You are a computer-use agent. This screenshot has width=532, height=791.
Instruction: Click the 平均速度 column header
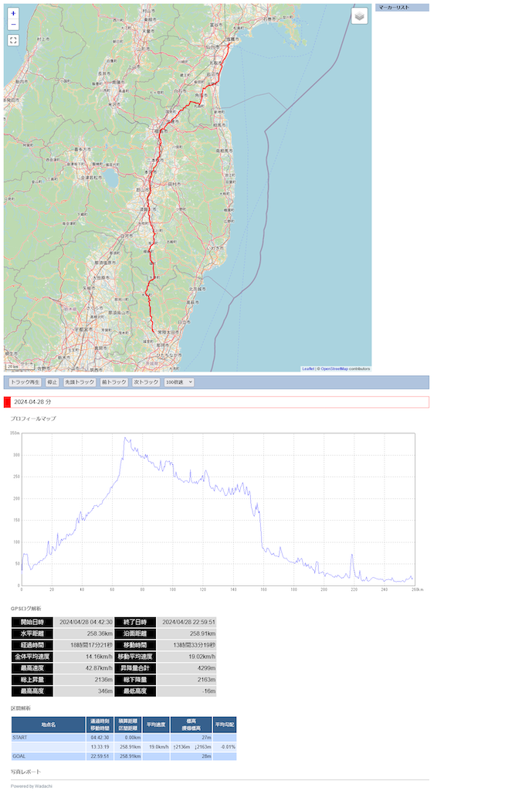point(156,725)
